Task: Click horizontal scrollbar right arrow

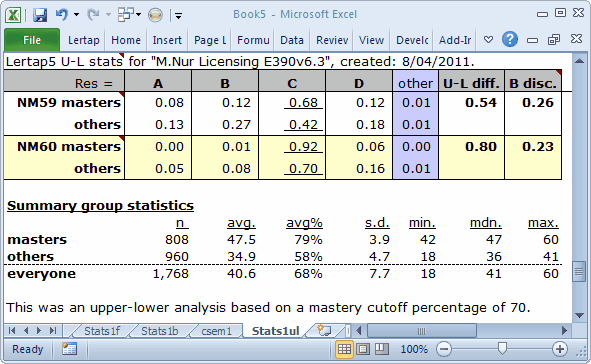Action: [564, 331]
